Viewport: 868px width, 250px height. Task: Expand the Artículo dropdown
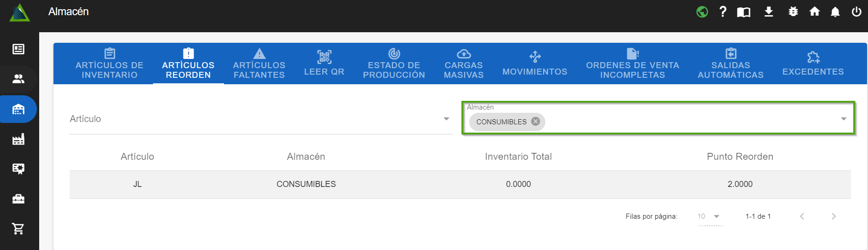click(x=446, y=119)
